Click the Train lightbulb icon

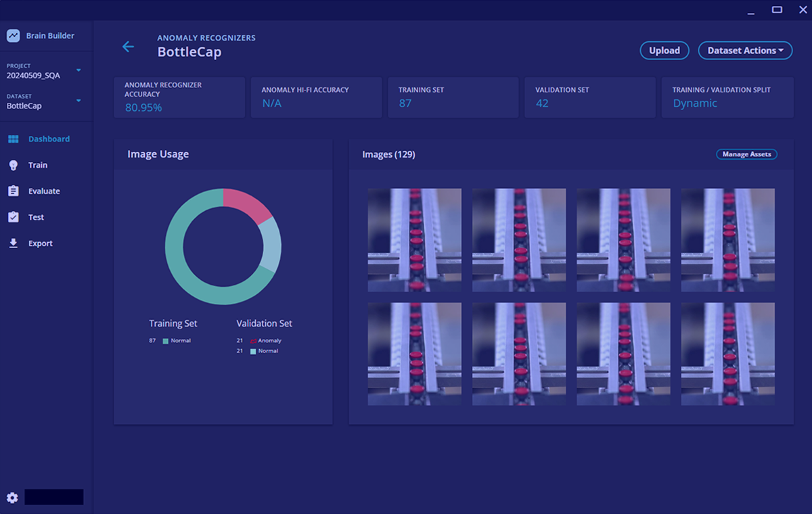(13, 165)
